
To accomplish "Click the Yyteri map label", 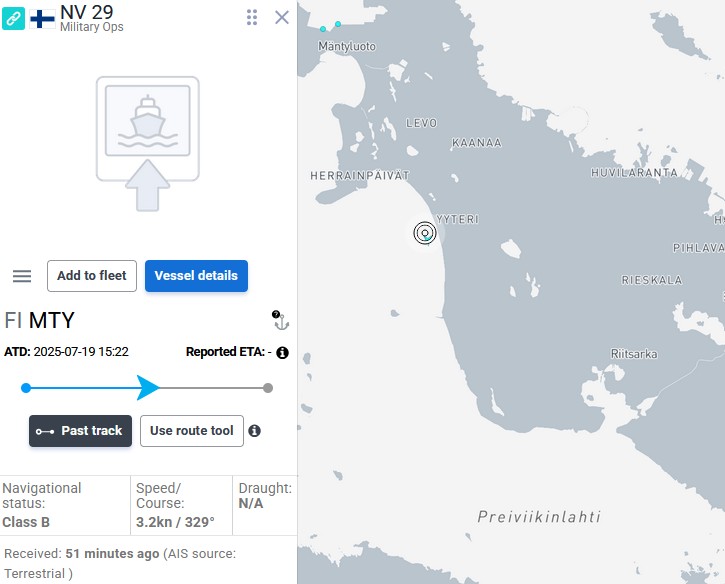I will click(x=457, y=219).
